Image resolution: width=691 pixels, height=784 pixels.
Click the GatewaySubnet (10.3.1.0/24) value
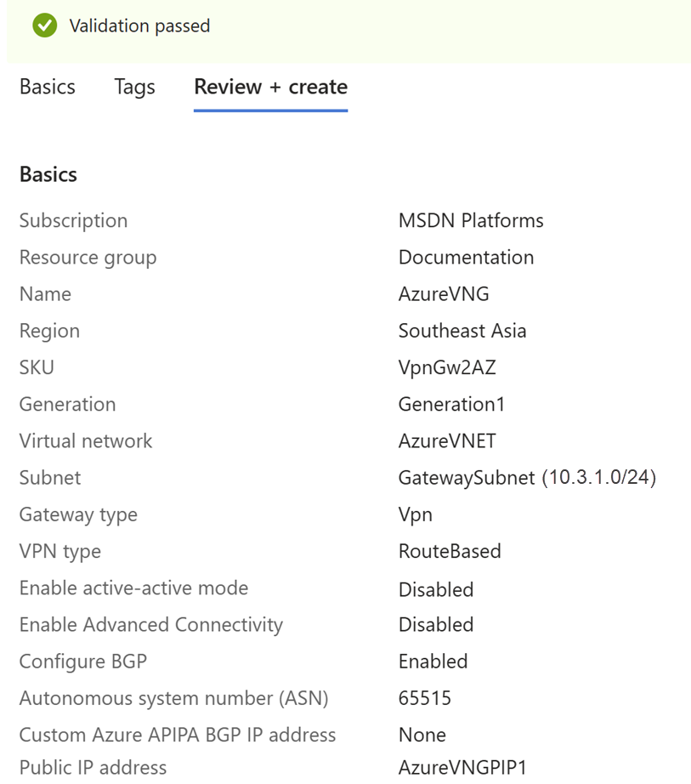[527, 478]
